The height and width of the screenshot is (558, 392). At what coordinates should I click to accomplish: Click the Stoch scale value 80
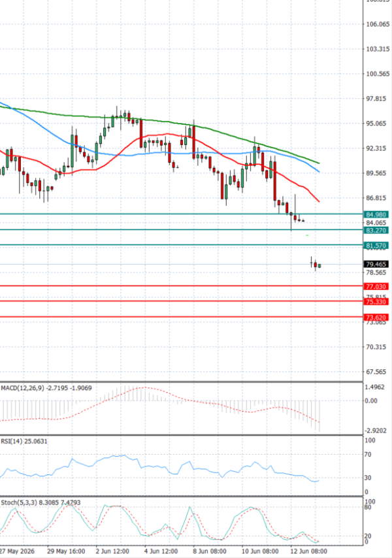[x=368, y=507]
